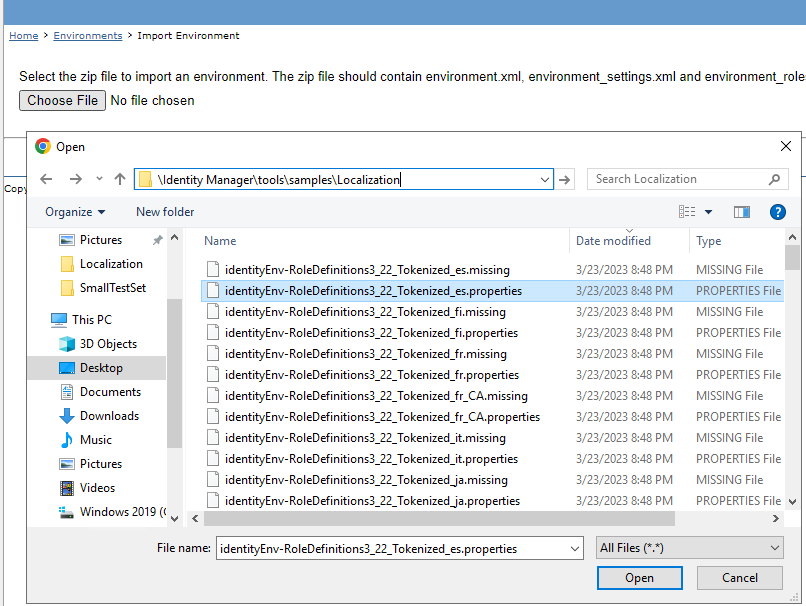Select Tokenized_es.properties file
Viewport: 806px width, 606px height.
click(492, 291)
